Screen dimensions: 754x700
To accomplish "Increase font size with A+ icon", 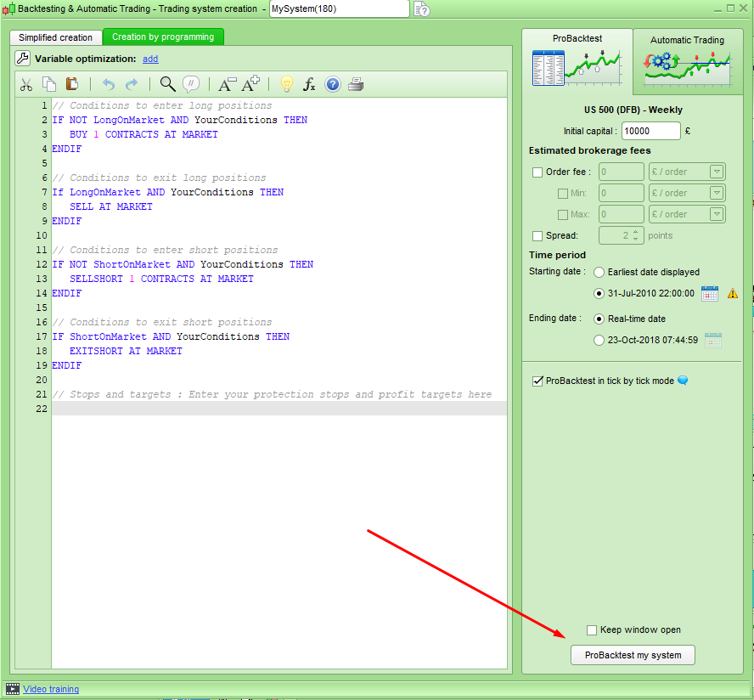I will (250, 84).
